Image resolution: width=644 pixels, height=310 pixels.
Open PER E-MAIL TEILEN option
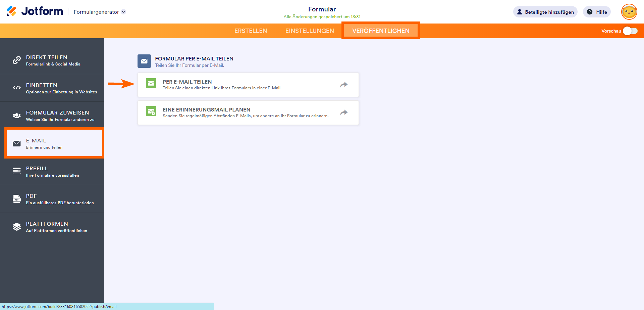248,85
